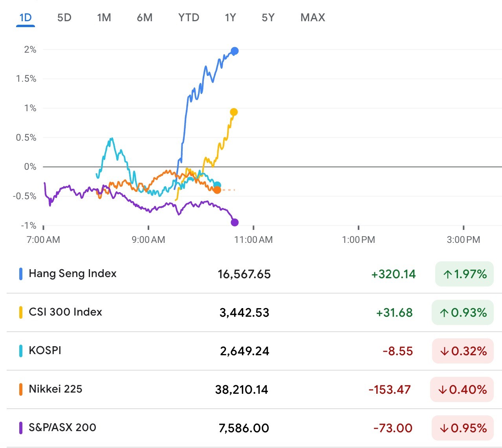Click the yellow CSI 300 chart endpoint dot
This screenshot has height=448, width=502.
tap(234, 112)
